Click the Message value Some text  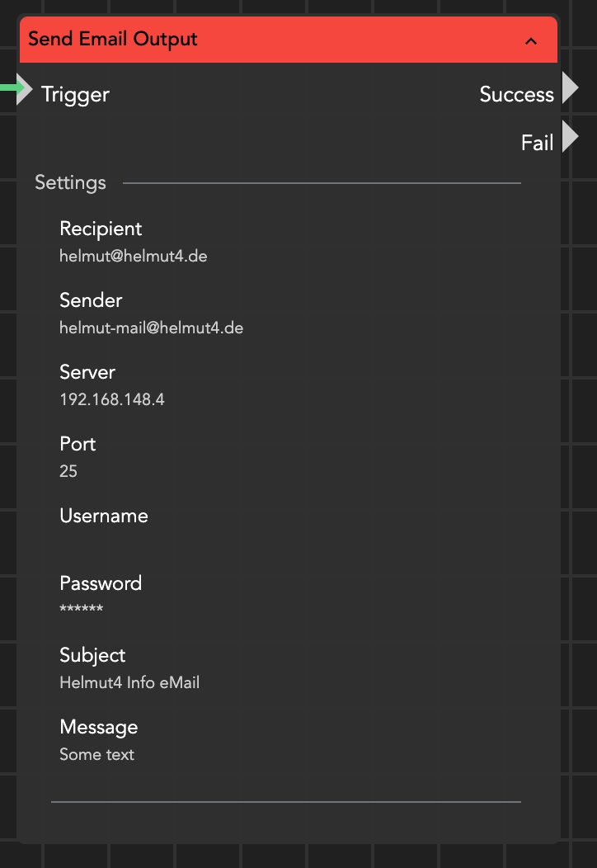[96, 755]
